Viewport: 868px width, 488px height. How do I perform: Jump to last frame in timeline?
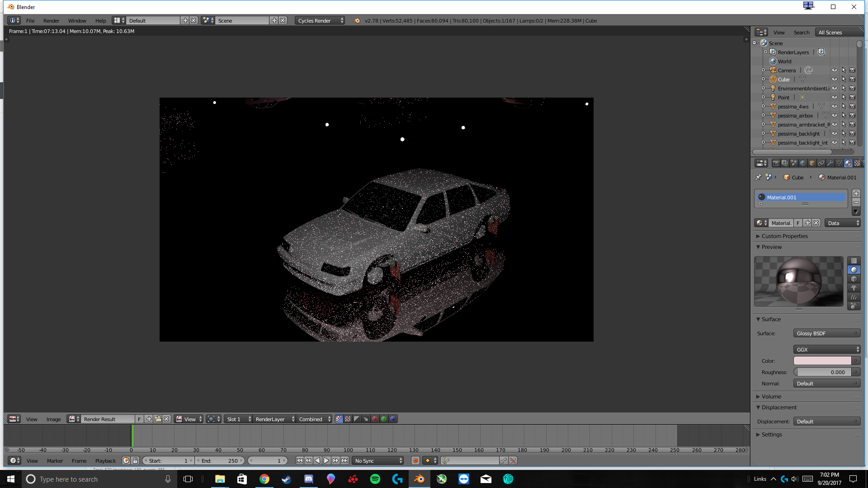coord(345,460)
